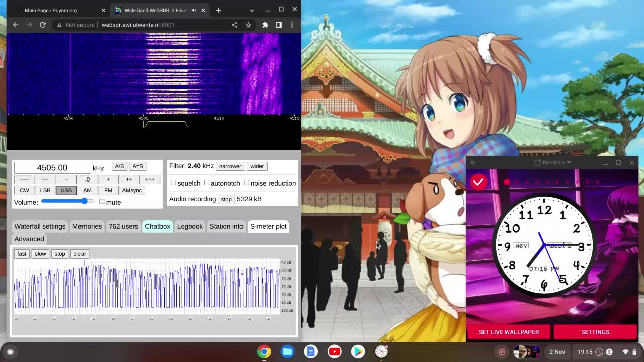644x362 pixels.
Task: Open the S-meter plot tab
Action: (268, 226)
